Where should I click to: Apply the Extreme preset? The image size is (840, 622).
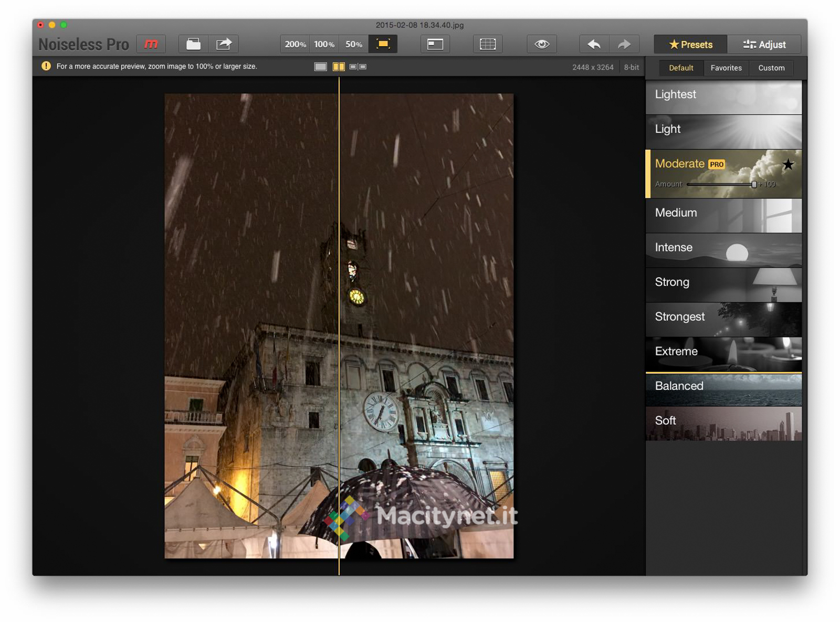[723, 354]
